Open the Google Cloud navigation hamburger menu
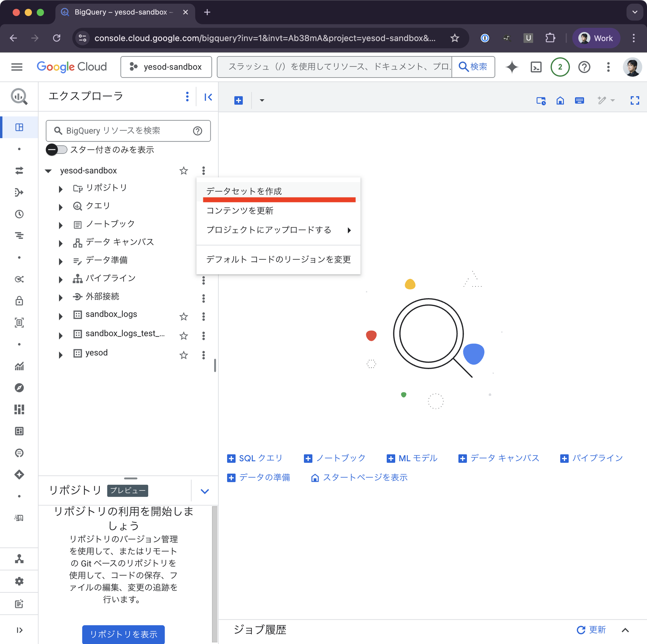This screenshot has height=644, width=647. (x=17, y=67)
